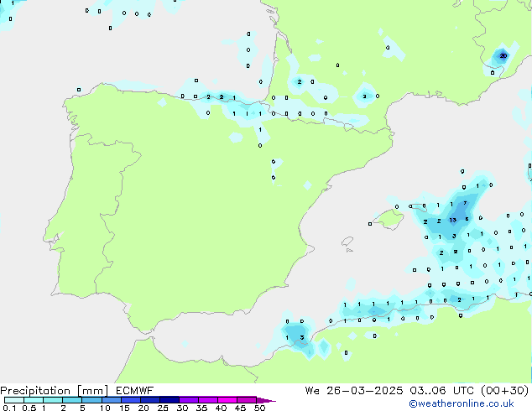The width and height of the screenshot is (532, 411).
Task: Click the 5–10 mm legend color swatch
Action: [91, 400]
